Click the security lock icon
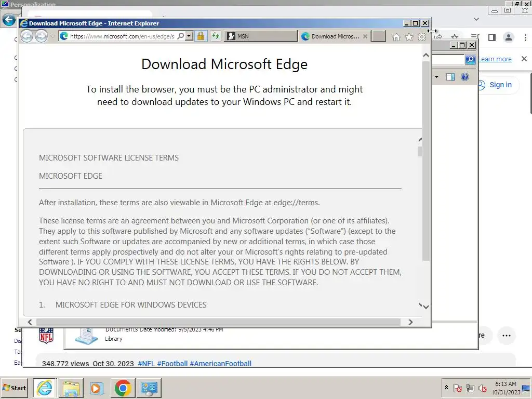 201,36
